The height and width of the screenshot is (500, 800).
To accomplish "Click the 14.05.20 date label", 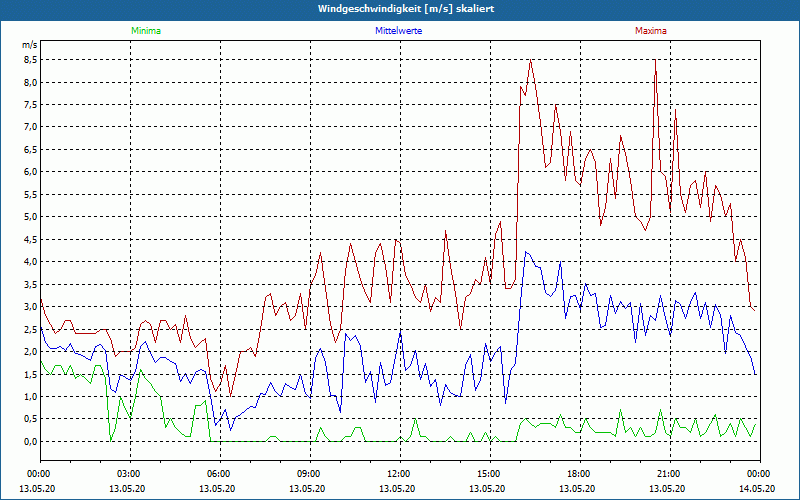I will click(x=757, y=487).
